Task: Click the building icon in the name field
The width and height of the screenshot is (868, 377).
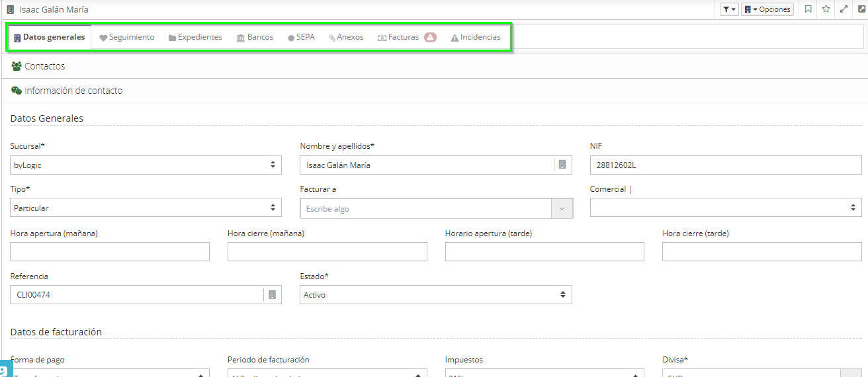Action: pyautogui.click(x=562, y=165)
